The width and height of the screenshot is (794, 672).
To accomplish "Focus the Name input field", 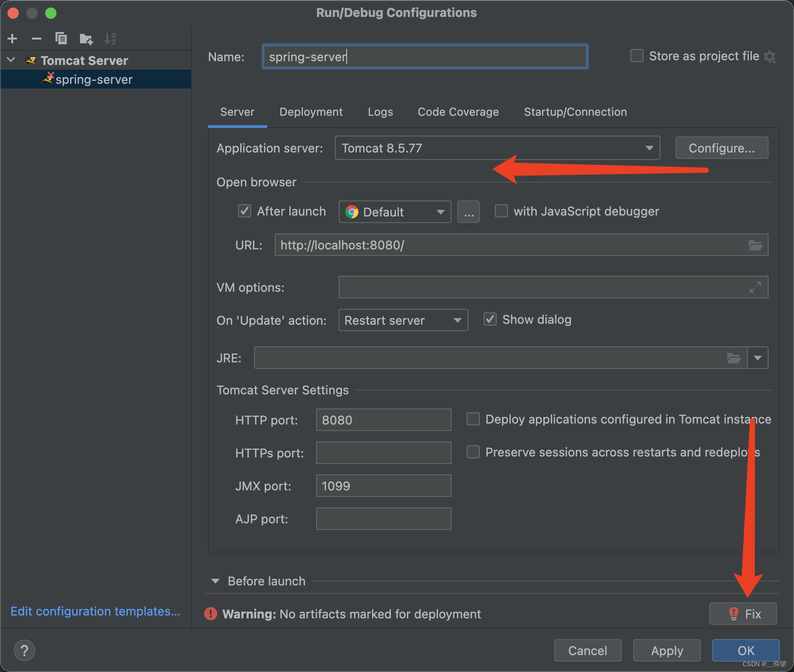I will [425, 57].
